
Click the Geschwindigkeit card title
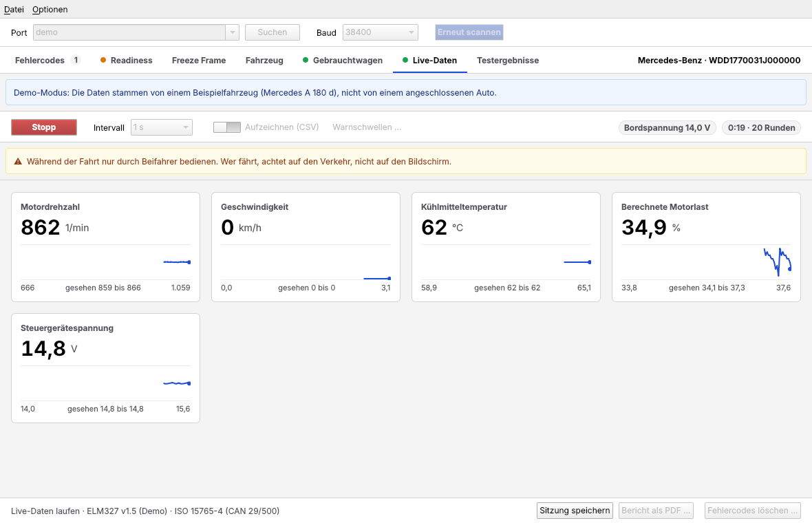[x=255, y=207]
